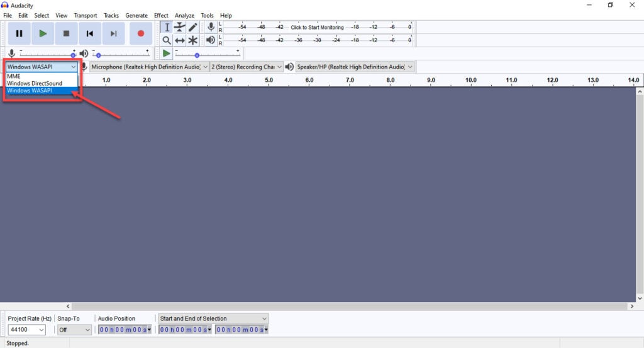Start playback with the green Play button
The height and width of the screenshot is (348, 644).
(x=43, y=34)
